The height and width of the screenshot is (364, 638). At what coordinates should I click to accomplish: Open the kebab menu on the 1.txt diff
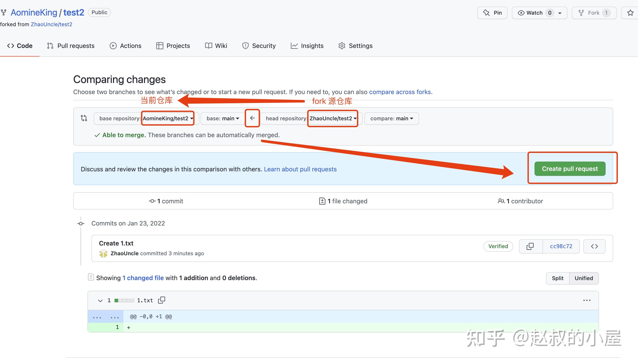point(587,300)
